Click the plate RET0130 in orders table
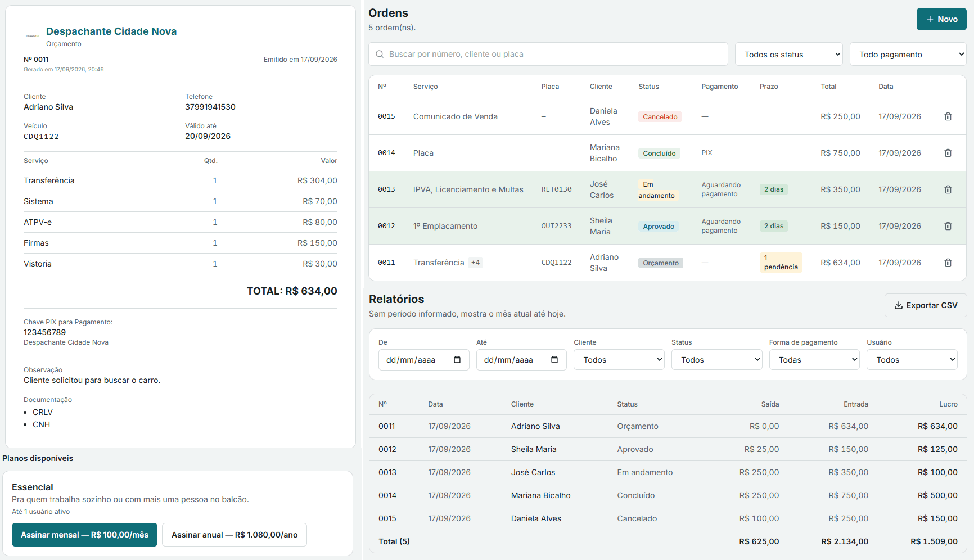The height and width of the screenshot is (560, 974). click(x=557, y=189)
